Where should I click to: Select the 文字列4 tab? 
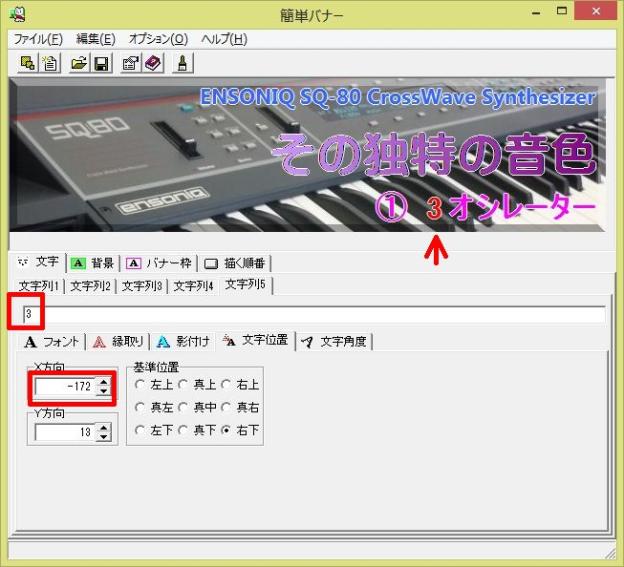click(193, 286)
